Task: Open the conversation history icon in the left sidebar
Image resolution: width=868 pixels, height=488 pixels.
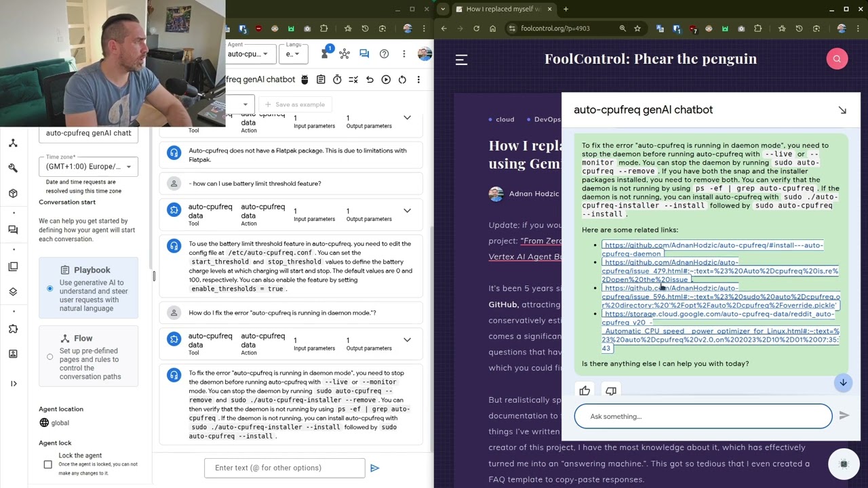Action: [13, 230]
